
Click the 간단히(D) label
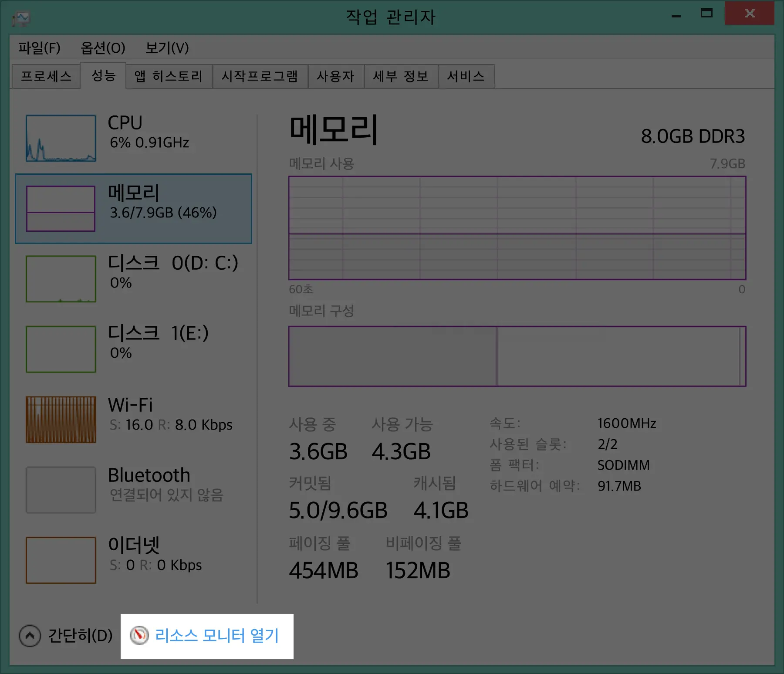pos(81,636)
